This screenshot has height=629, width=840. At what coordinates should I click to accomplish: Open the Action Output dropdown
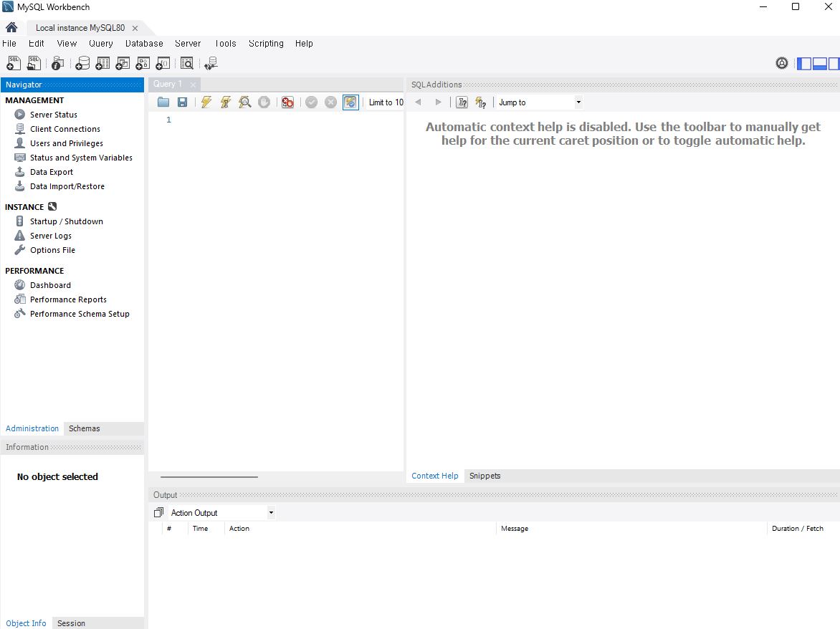(222, 512)
